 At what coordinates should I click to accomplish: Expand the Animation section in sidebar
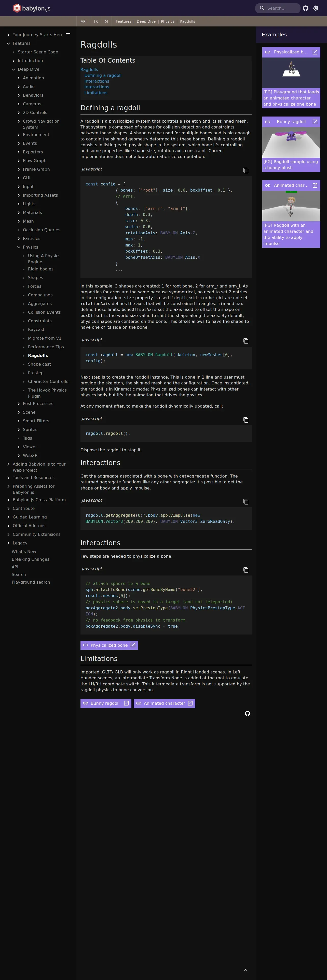tap(19, 78)
